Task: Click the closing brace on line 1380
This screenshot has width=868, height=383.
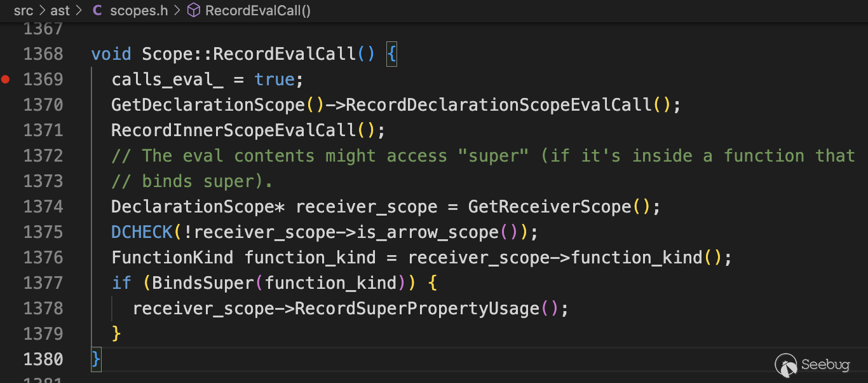Action: (96, 359)
